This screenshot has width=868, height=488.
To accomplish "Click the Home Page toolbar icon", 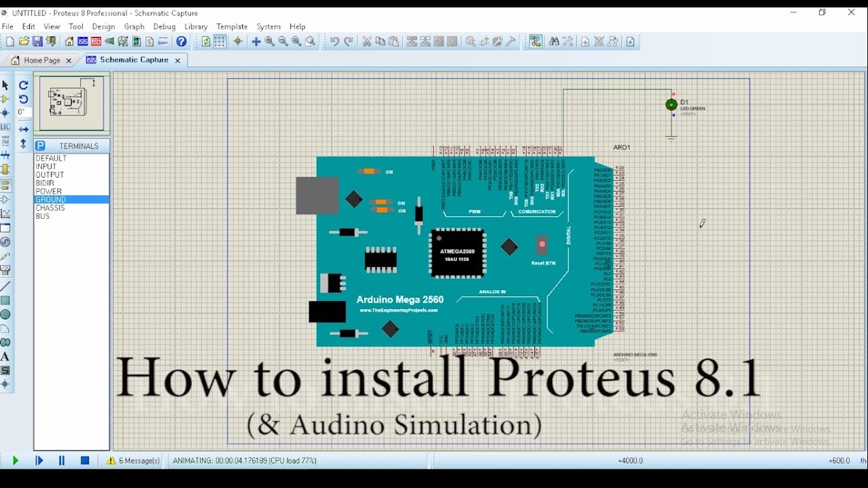I will (x=69, y=41).
